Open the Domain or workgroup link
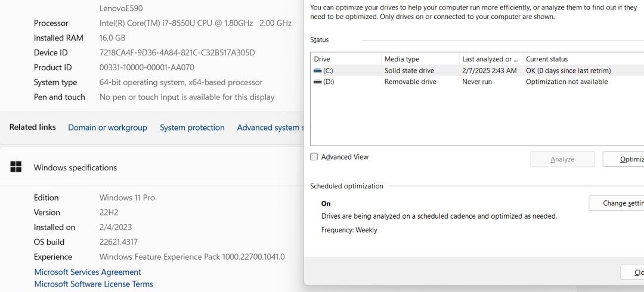The height and width of the screenshot is (292, 644). point(107,128)
